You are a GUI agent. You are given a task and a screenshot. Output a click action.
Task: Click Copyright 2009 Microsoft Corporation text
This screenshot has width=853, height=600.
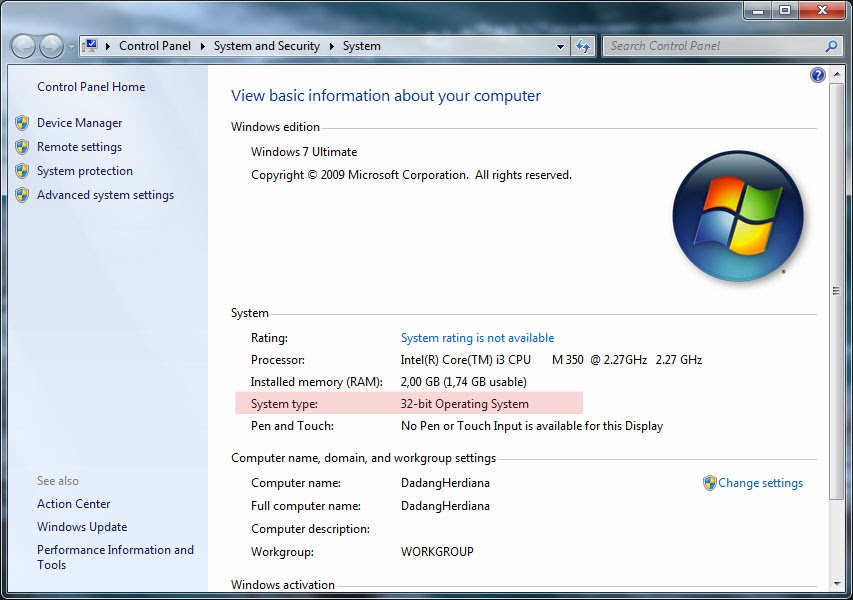coord(411,175)
